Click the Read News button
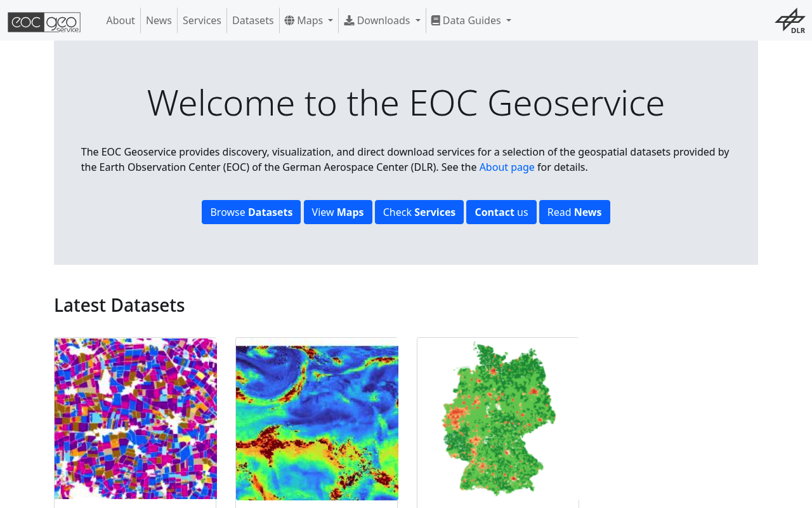812x508 pixels. pos(575,212)
